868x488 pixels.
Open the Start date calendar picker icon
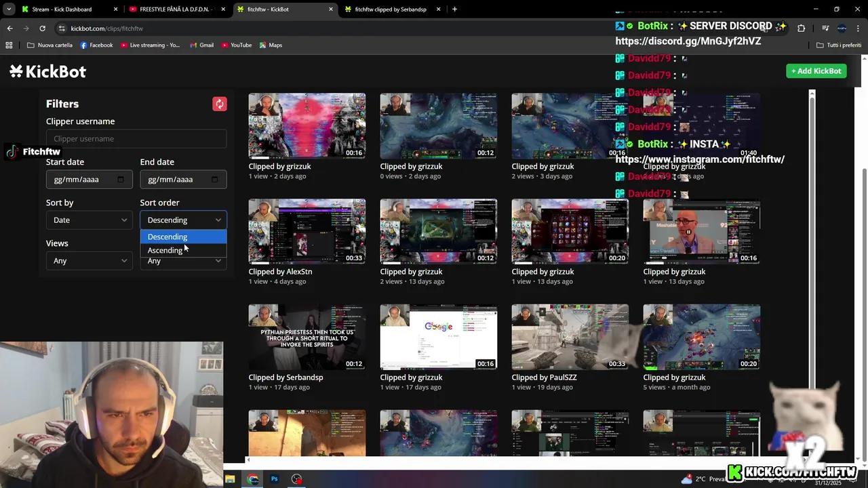(120, 179)
